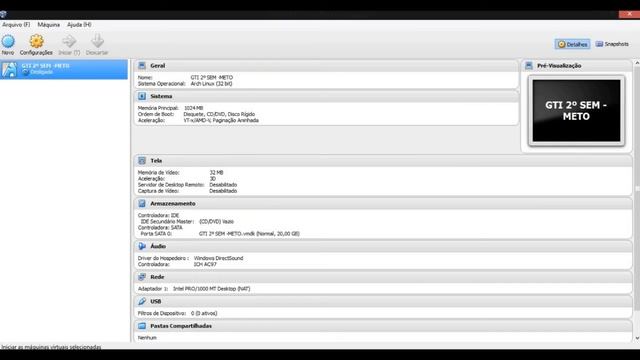
Task: Click the 32 MB video memory value
Action: pyautogui.click(x=216, y=173)
